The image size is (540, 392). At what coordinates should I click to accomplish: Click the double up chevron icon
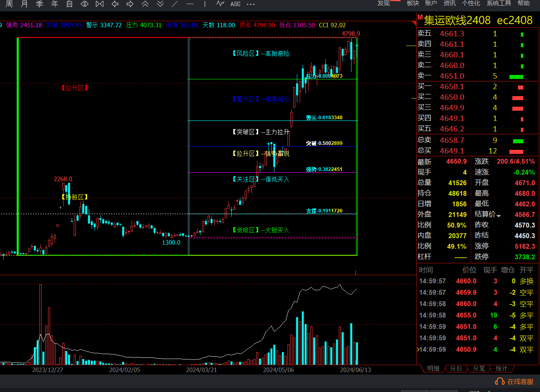coord(145,4)
